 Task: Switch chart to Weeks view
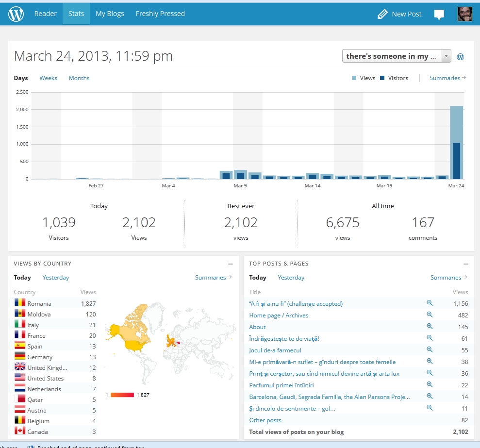point(48,78)
